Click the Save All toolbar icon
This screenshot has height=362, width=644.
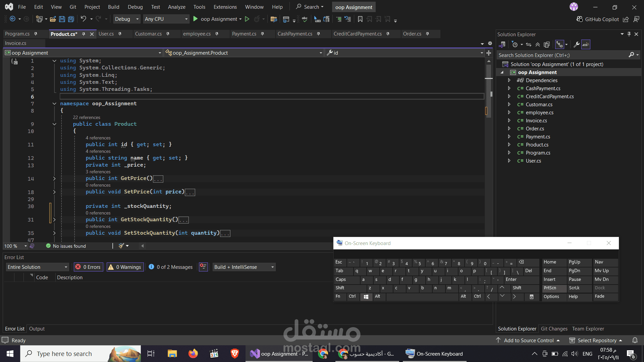pyautogui.click(x=71, y=19)
